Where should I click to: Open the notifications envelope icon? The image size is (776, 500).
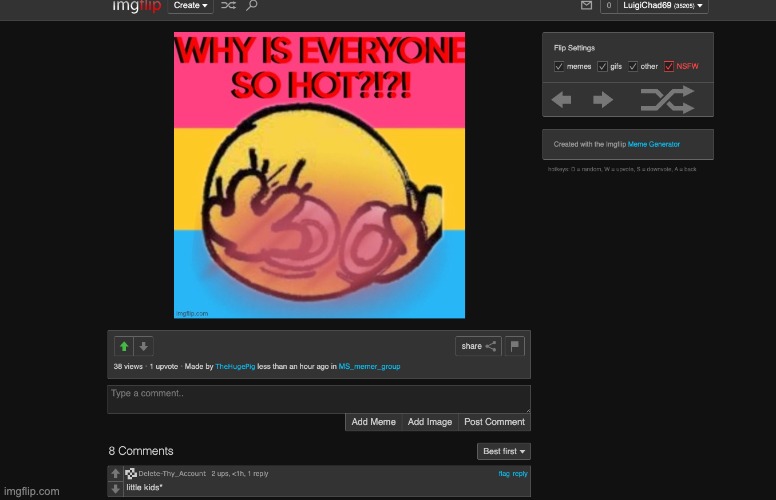tap(586, 6)
